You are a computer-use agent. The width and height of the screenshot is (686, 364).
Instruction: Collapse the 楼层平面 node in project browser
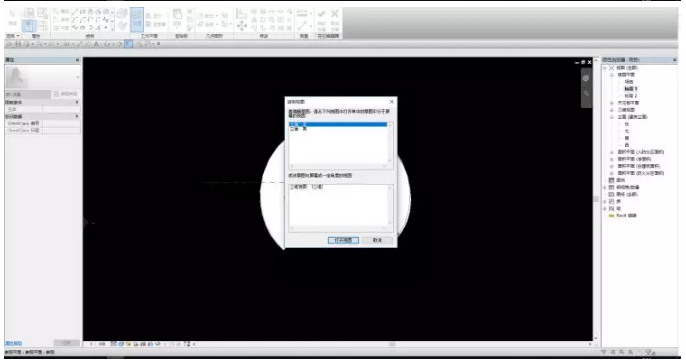click(612, 75)
